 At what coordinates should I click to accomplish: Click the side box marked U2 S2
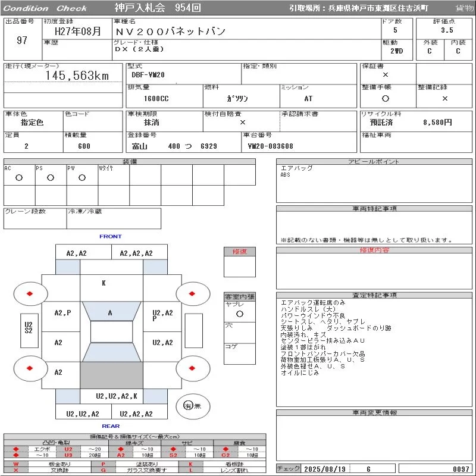pos(29,330)
